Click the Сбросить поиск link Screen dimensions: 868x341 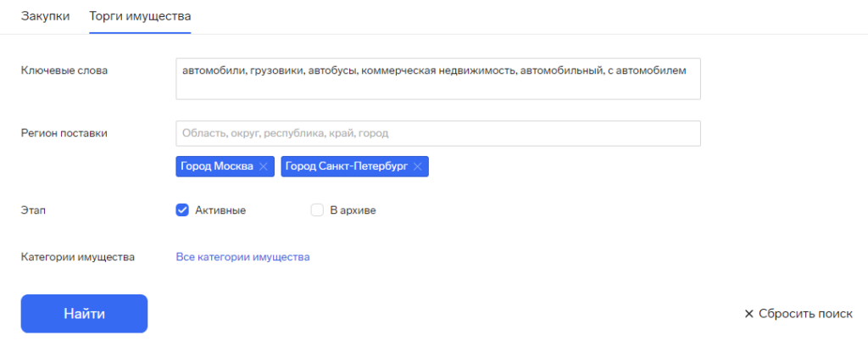[x=805, y=314]
